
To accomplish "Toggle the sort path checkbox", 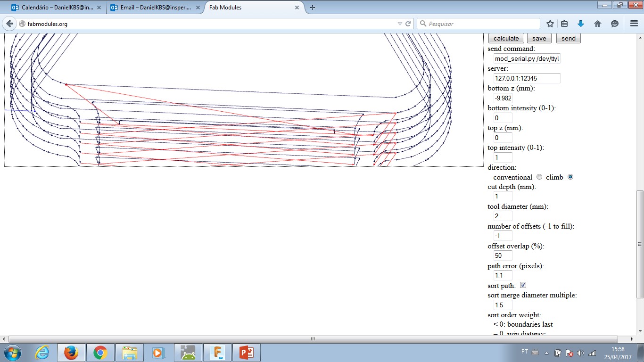I will pyautogui.click(x=523, y=285).
